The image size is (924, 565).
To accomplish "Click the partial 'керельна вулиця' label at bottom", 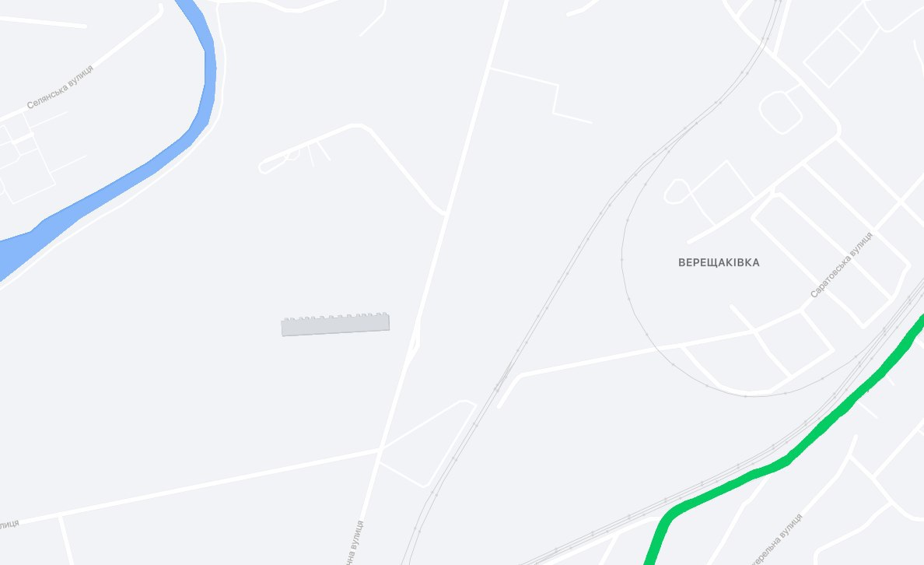I will point(777,539).
